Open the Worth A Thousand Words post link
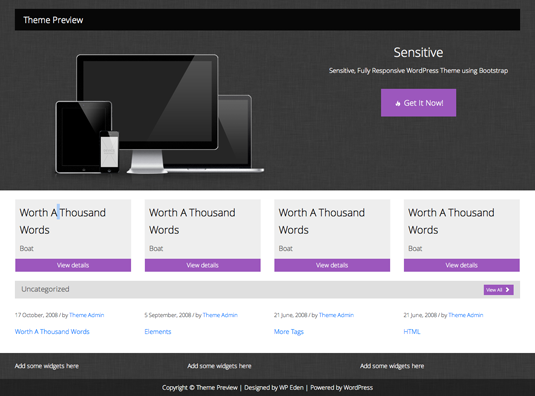535x396 pixels. pyautogui.click(x=52, y=332)
